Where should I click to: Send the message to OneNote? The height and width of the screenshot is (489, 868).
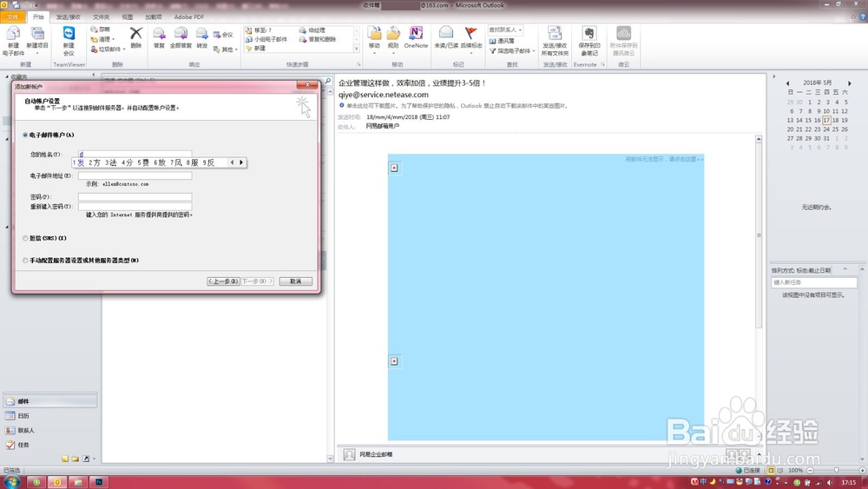pyautogui.click(x=416, y=37)
